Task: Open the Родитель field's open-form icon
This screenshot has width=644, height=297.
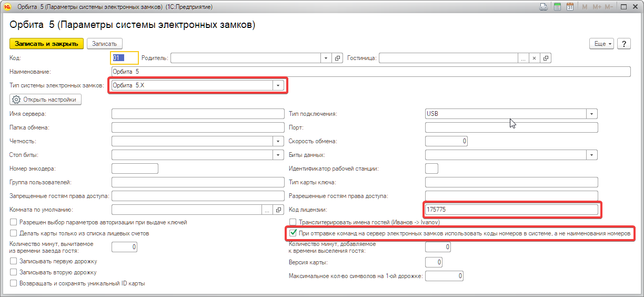Action: click(x=338, y=58)
